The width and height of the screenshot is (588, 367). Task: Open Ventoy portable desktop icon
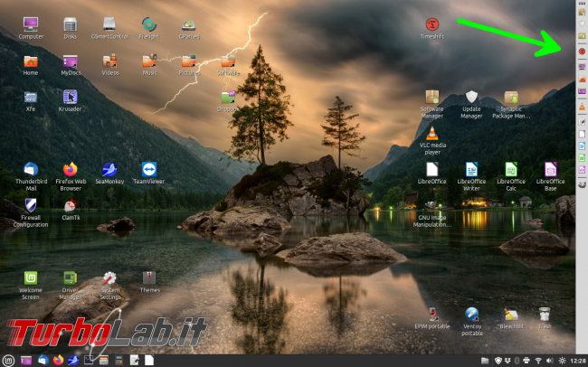(471, 315)
